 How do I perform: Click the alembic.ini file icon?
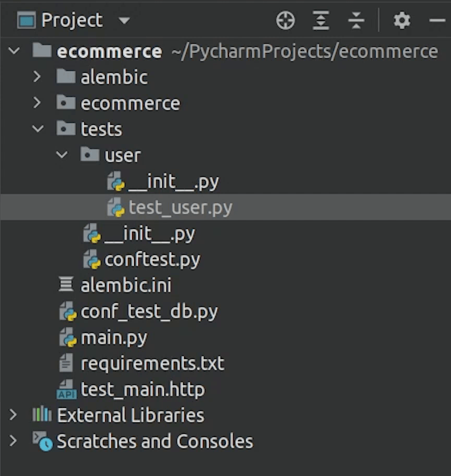[x=66, y=285]
